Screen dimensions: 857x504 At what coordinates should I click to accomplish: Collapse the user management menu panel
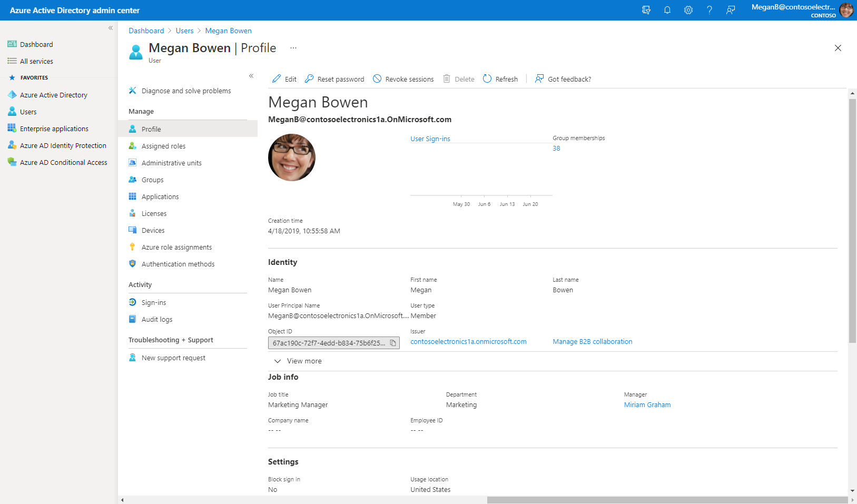(251, 76)
